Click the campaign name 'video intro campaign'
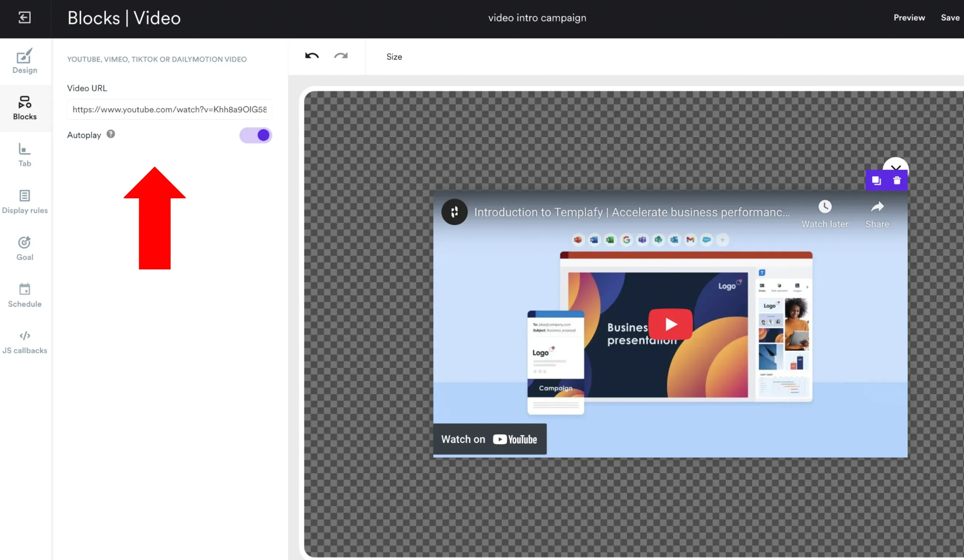 pos(537,18)
